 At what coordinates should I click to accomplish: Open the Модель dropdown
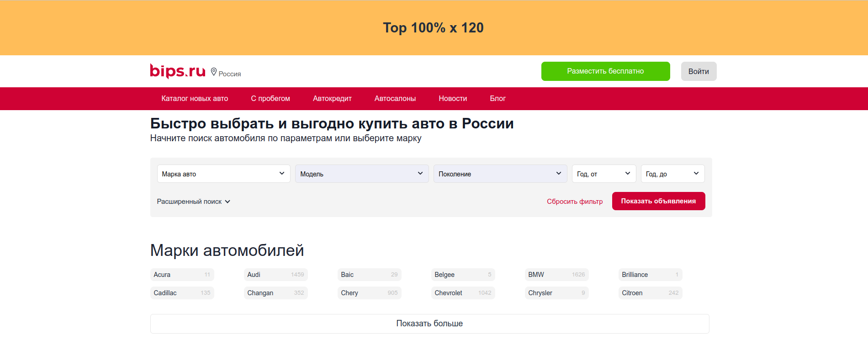click(362, 174)
